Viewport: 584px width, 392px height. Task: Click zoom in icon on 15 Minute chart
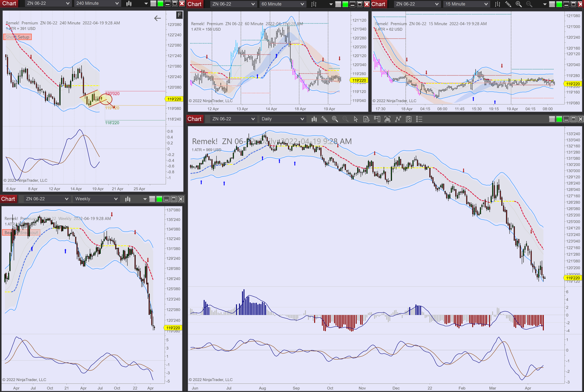click(x=518, y=4)
